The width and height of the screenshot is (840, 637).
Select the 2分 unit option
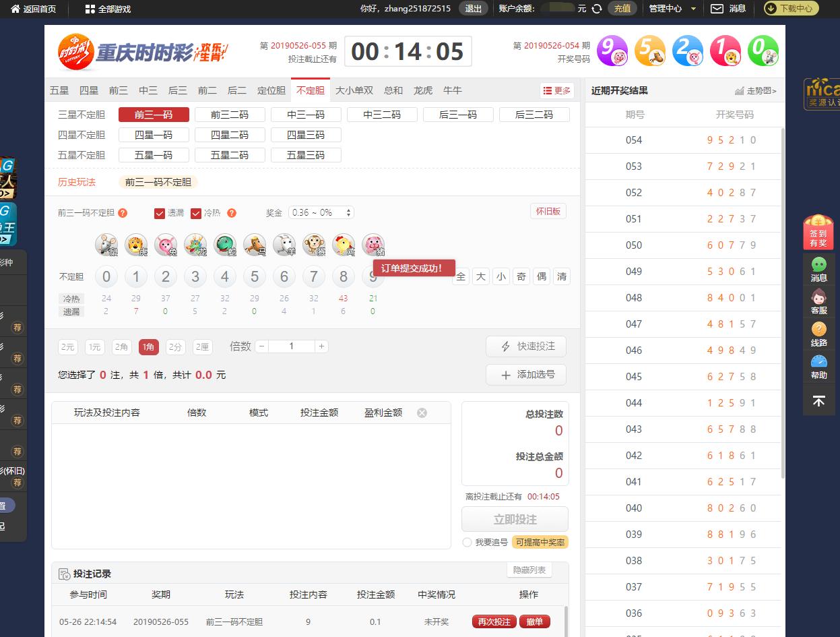[x=176, y=347]
